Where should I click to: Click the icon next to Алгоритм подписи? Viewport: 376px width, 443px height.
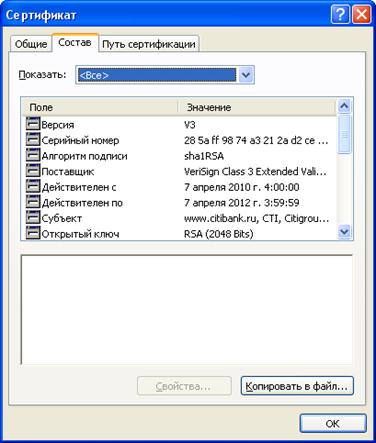pyautogui.click(x=33, y=155)
